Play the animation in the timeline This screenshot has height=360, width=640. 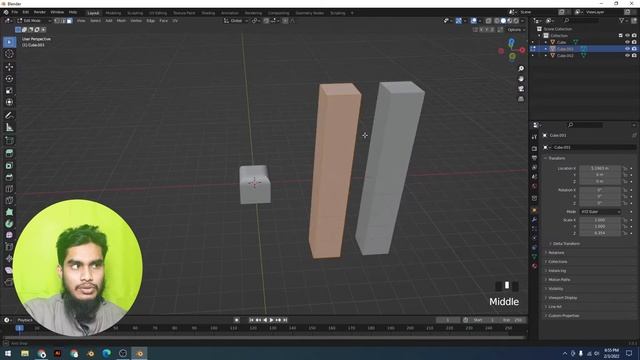pyautogui.click(x=271, y=320)
